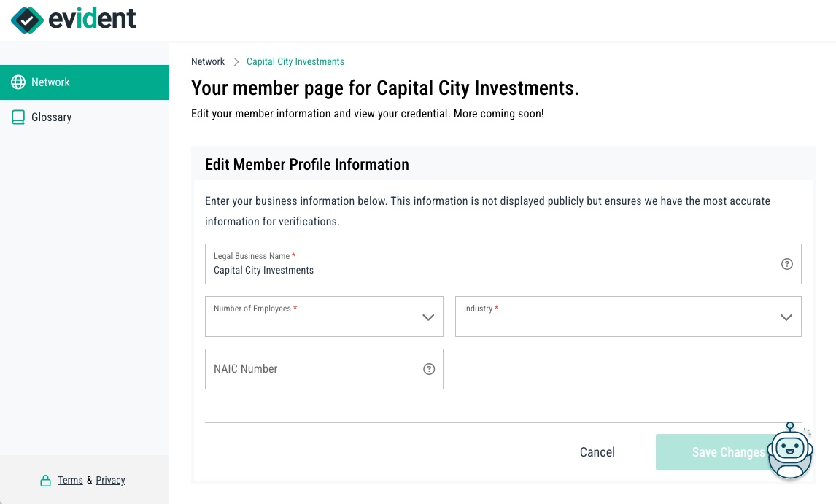Click the checkmark in the Evident logo
836x504 pixels.
[26, 20]
